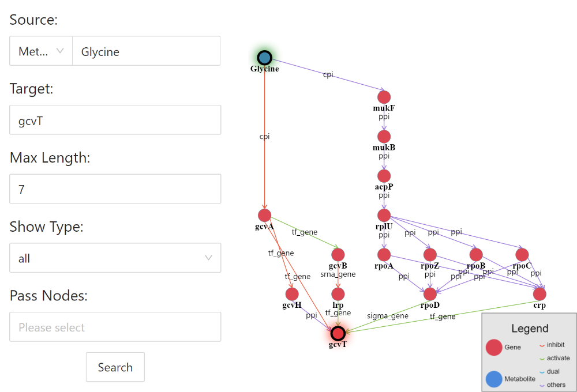Select the rplU gene node

384,216
